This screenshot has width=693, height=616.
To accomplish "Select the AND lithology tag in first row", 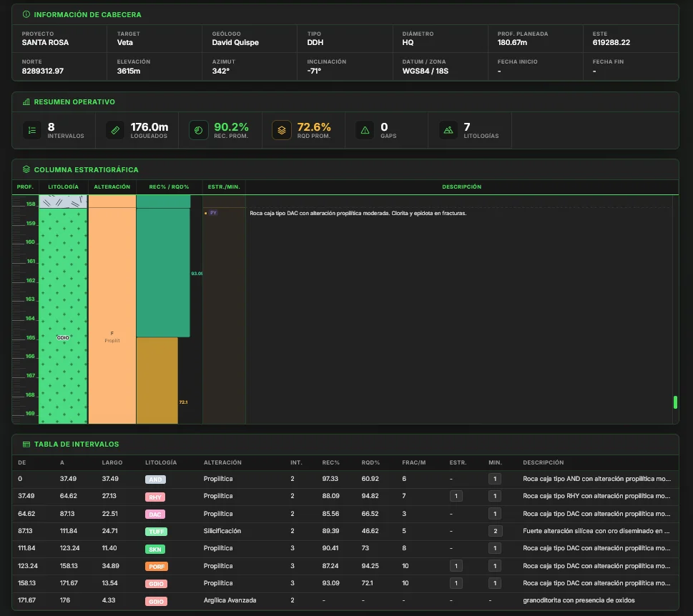I will point(155,480).
